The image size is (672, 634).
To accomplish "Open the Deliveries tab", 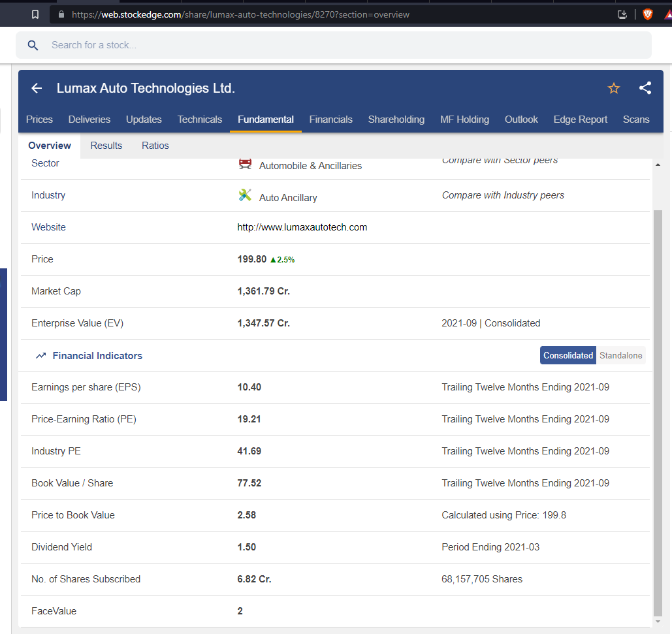I will [x=89, y=119].
